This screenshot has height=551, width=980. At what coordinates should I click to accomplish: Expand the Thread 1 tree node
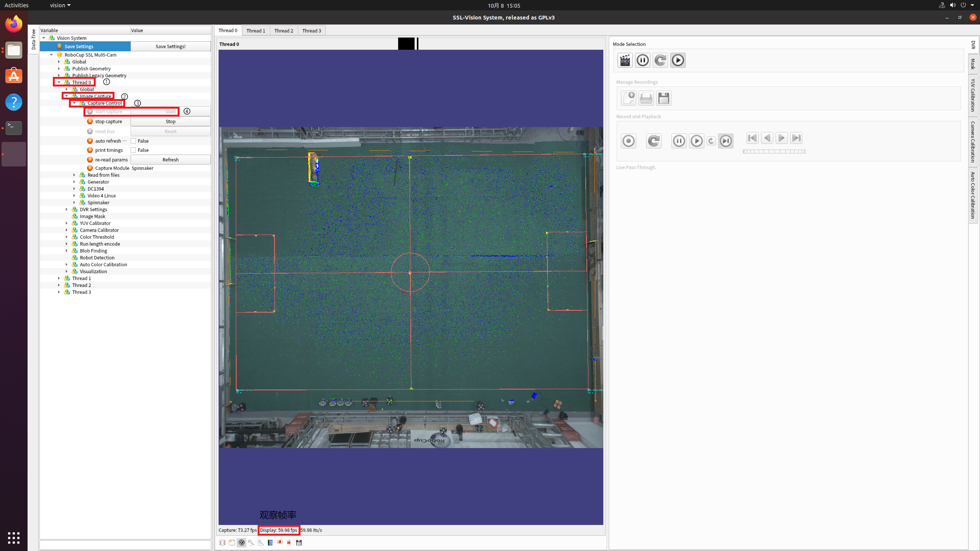59,278
